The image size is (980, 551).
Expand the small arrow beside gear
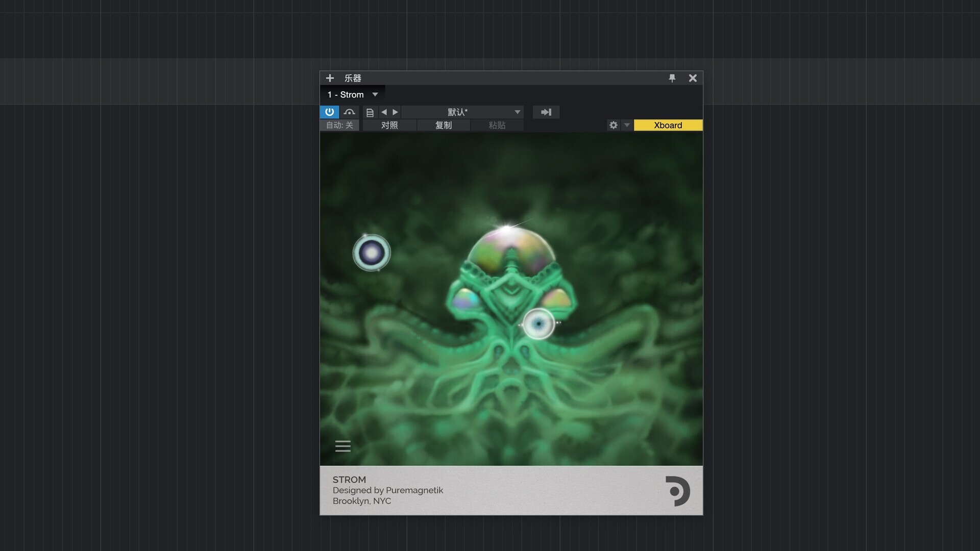point(627,125)
